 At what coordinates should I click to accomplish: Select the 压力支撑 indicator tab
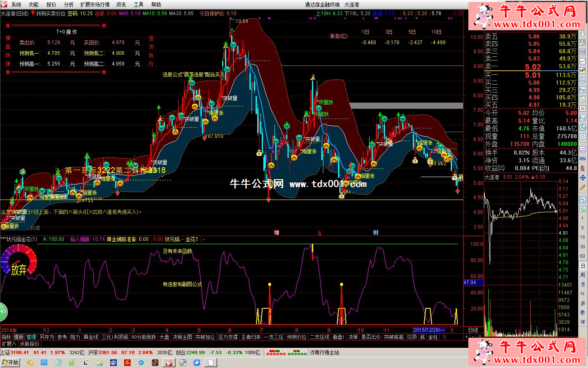pyautogui.click(x=228, y=337)
